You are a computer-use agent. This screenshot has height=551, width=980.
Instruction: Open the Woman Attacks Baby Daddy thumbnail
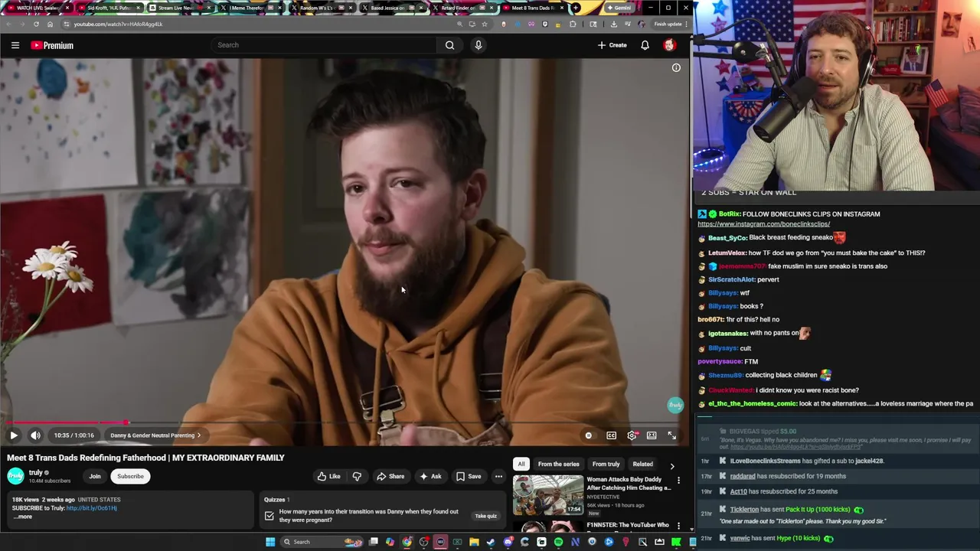point(547,495)
